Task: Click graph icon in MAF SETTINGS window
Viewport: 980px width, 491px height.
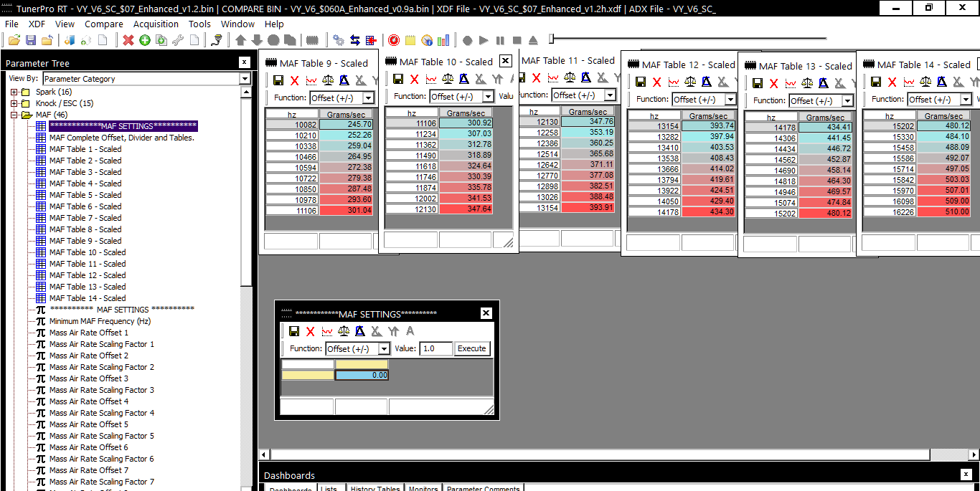Action: (327, 331)
